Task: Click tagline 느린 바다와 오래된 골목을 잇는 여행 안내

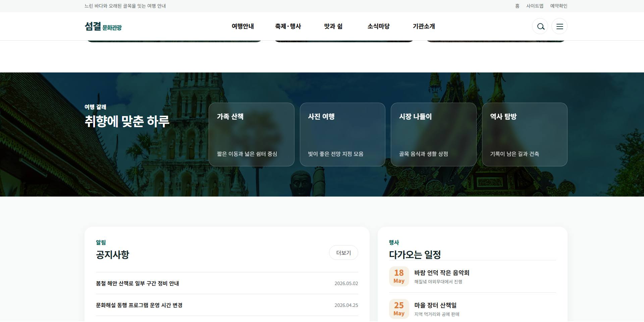Action: tap(125, 6)
